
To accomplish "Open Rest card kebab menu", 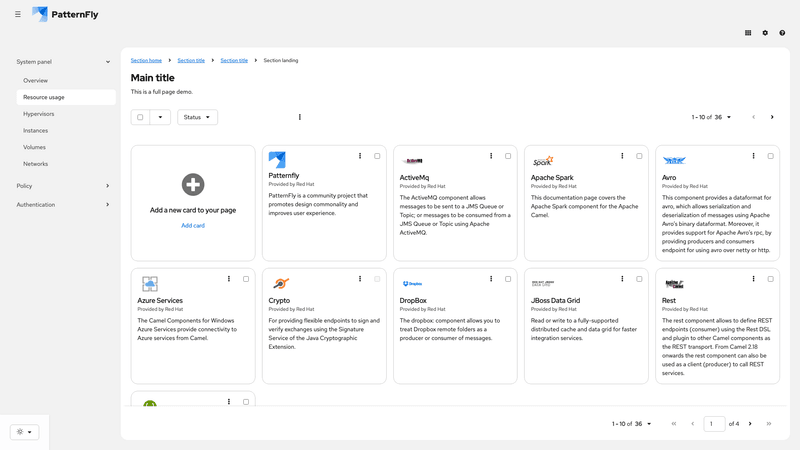I will (753, 279).
